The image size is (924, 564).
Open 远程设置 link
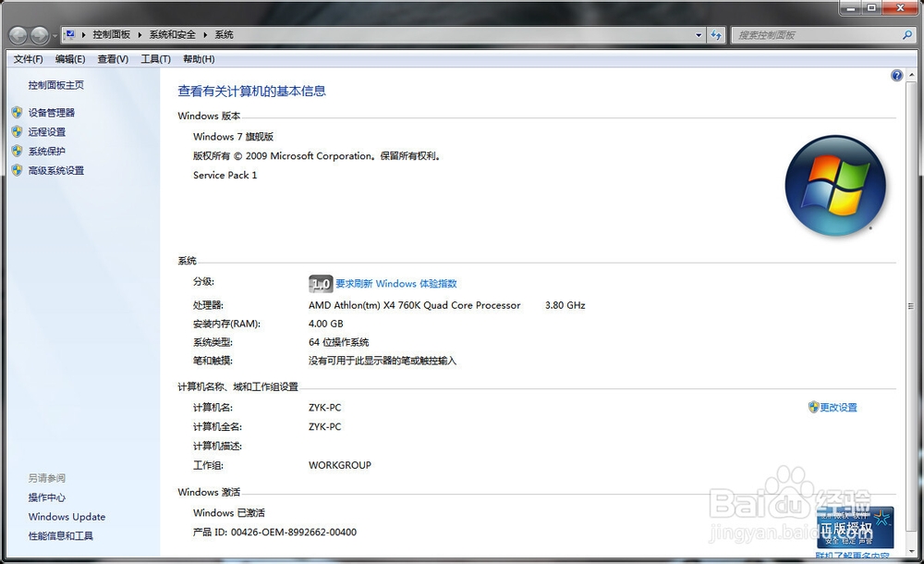pyautogui.click(x=46, y=132)
